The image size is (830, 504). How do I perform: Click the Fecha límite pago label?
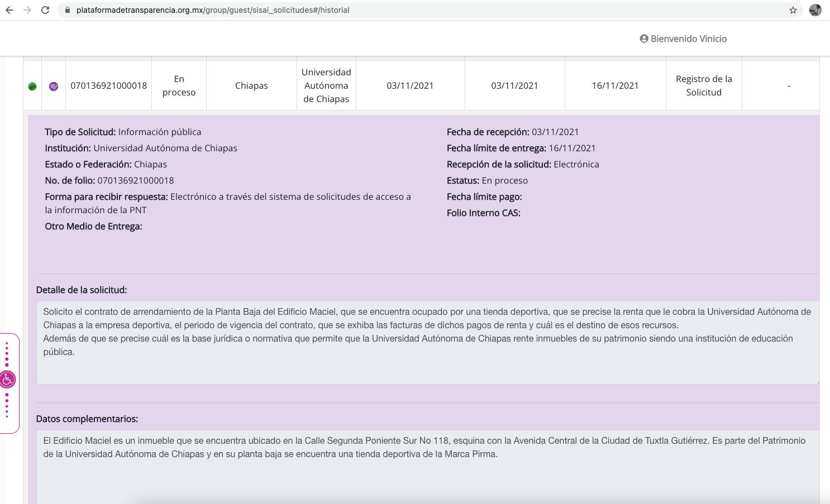(484, 196)
